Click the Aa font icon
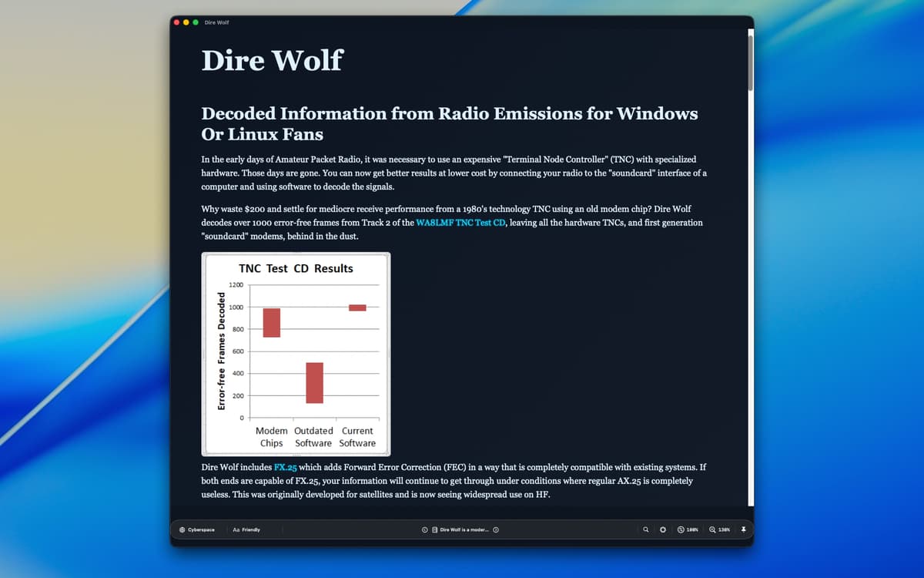Screen dimensions: 924x578 [x=236, y=530]
